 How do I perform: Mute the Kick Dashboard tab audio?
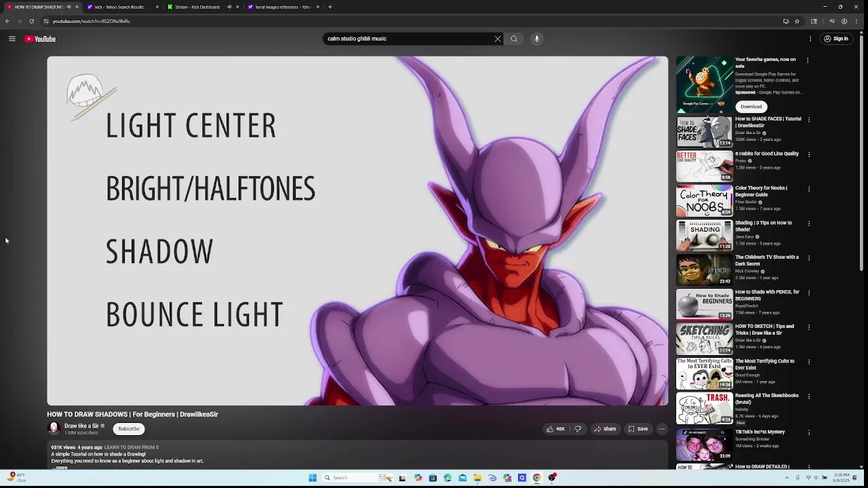(229, 7)
